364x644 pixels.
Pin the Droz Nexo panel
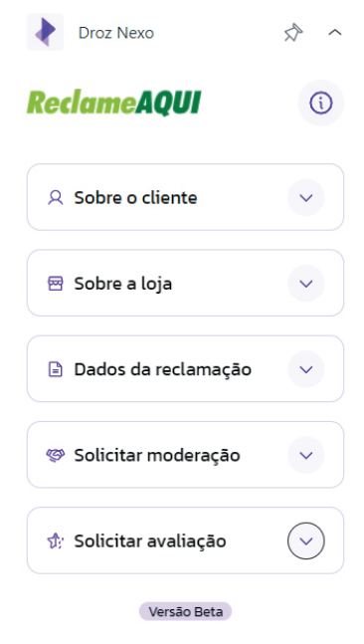[293, 33]
